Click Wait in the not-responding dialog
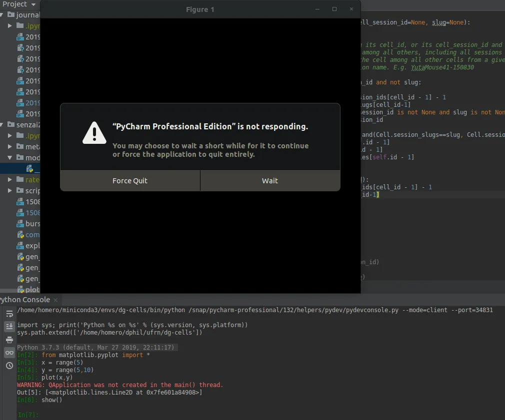 270,181
